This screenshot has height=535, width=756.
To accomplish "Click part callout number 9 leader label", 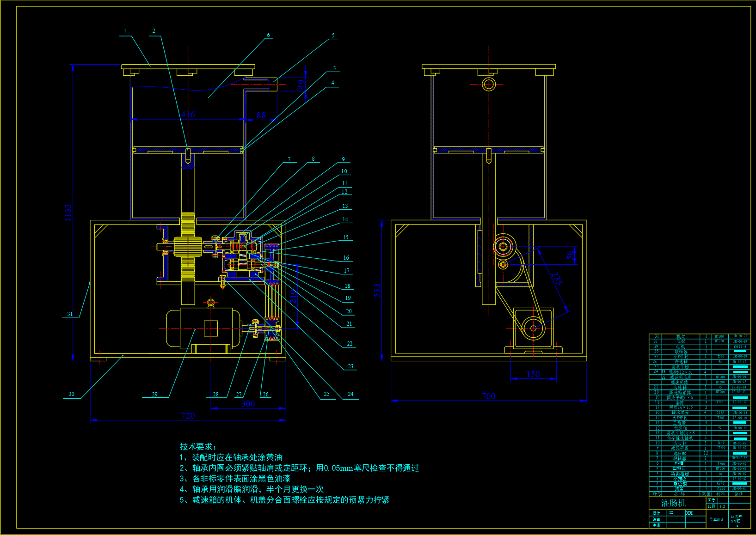I will [344, 159].
